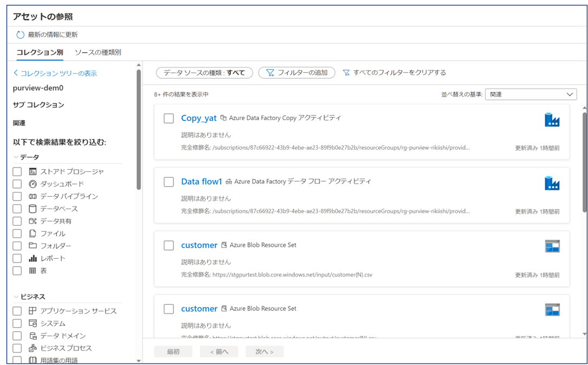Collapse the データ filter section
Viewport: 588px width, 365px height.
[x=16, y=157]
